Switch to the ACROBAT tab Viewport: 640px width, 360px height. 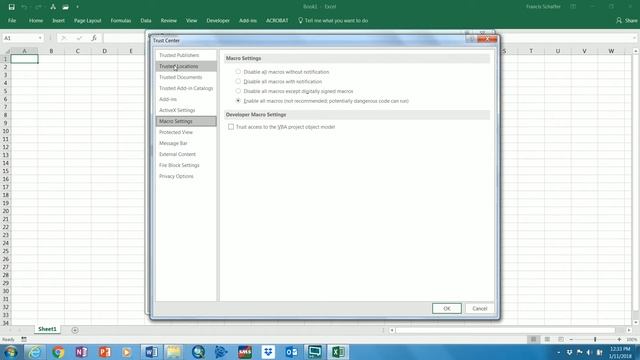pos(277,20)
